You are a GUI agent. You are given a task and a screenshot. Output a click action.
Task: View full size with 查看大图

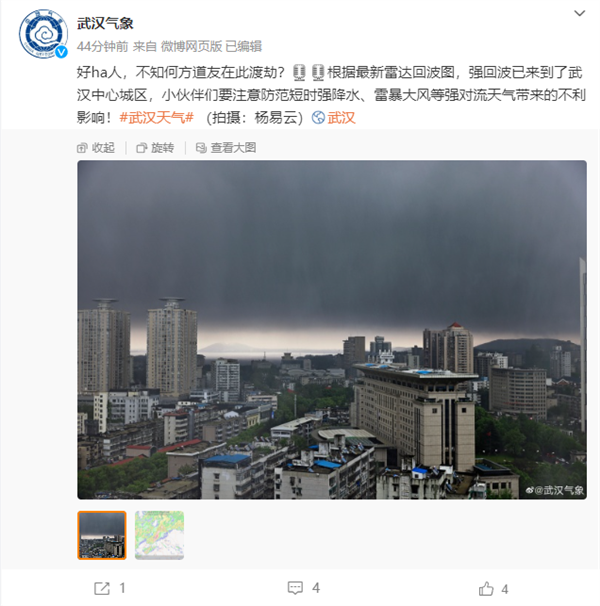pyautogui.click(x=226, y=148)
